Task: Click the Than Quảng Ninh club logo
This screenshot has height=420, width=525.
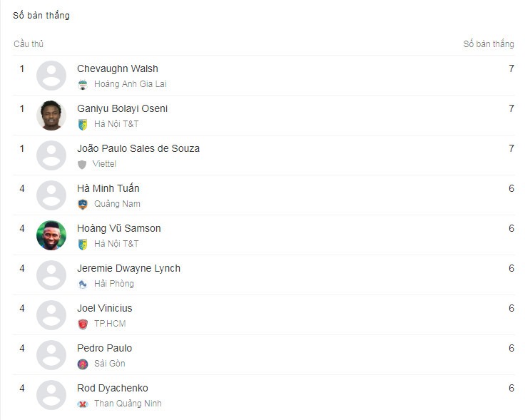Action: 83,404
